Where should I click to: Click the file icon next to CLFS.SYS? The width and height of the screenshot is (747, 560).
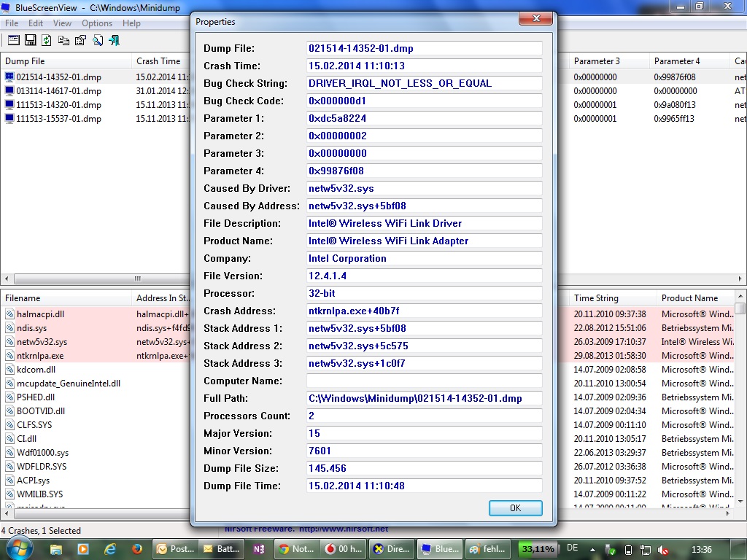pos(9,424)
